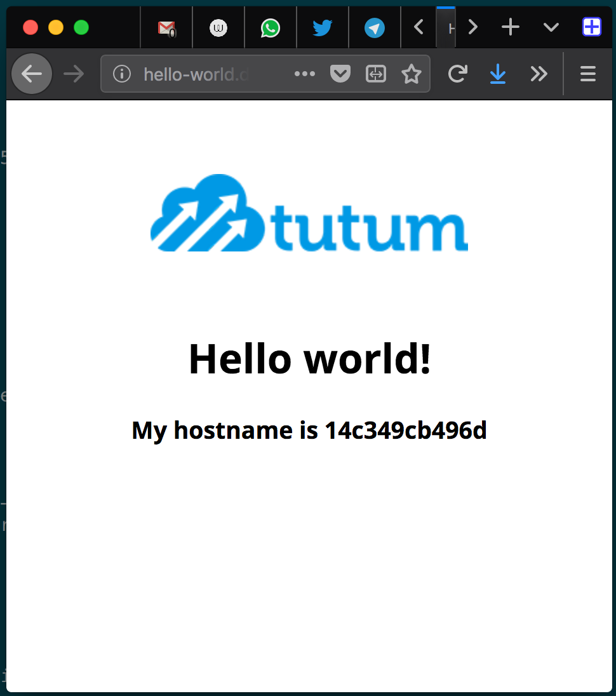
Task: Save this page to Pocket
Action: coord(340,74)
